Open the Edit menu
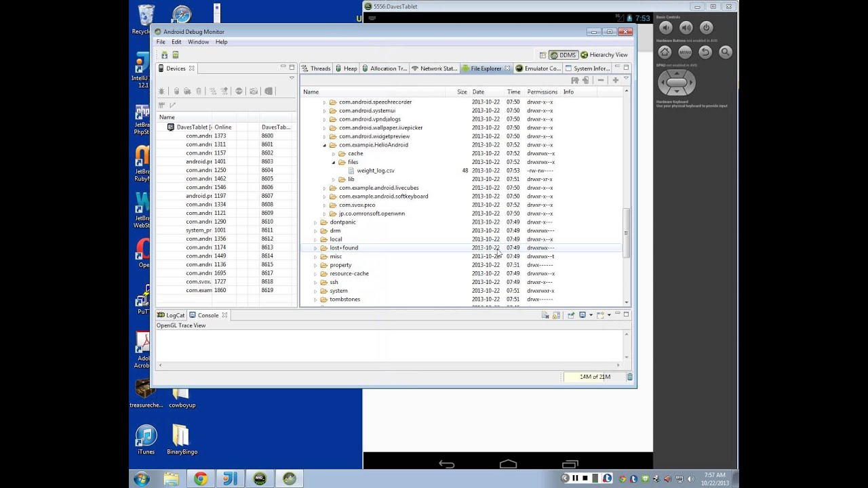The width and height of the screenshot is (868, 488). 176,42
